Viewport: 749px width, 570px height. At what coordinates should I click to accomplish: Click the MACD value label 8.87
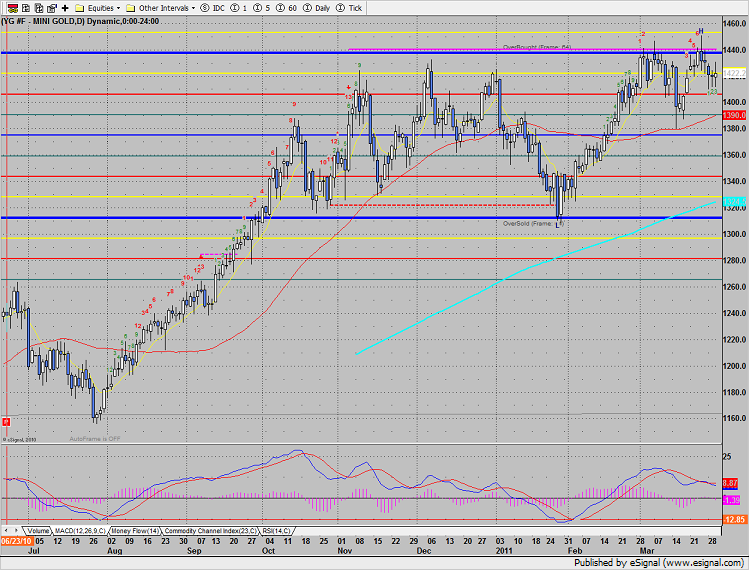pos(730,484)
